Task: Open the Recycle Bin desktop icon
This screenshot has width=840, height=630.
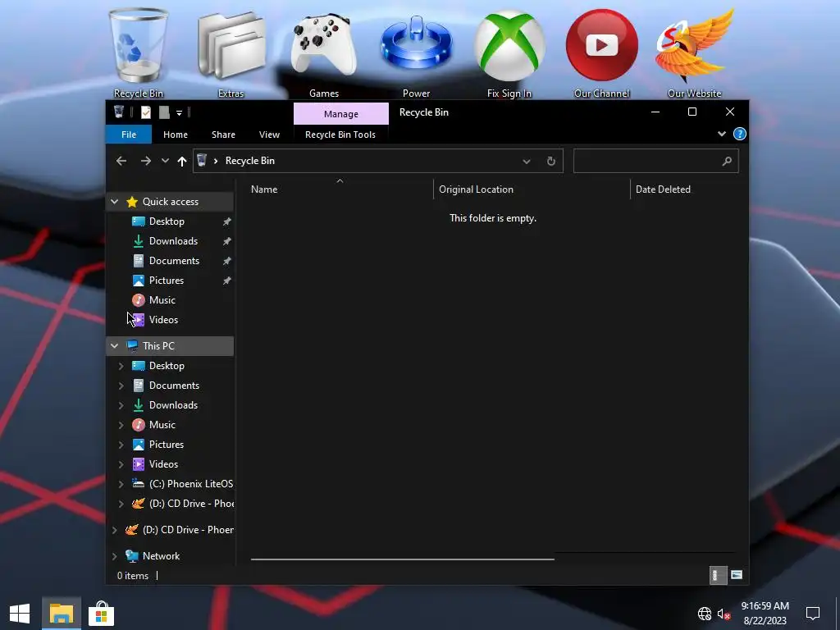Action: point(138,52)
